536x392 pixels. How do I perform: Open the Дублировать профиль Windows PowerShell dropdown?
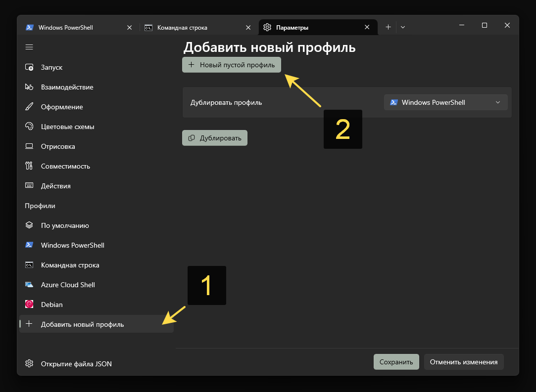pos(446,102)
